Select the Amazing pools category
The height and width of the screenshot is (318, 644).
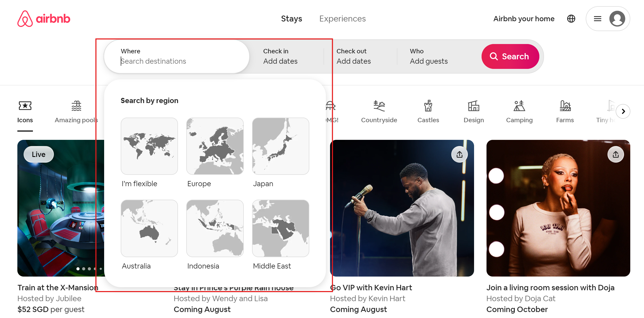click(76, 111)
